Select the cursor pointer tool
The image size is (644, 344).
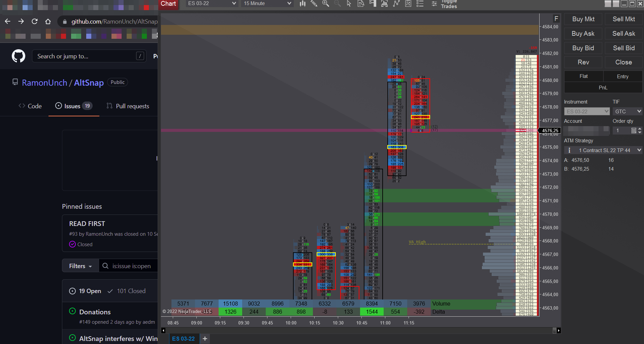349,3
